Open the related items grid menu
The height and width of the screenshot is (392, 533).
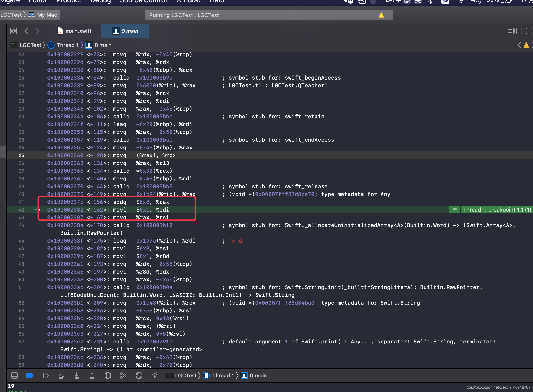(14, 31)
